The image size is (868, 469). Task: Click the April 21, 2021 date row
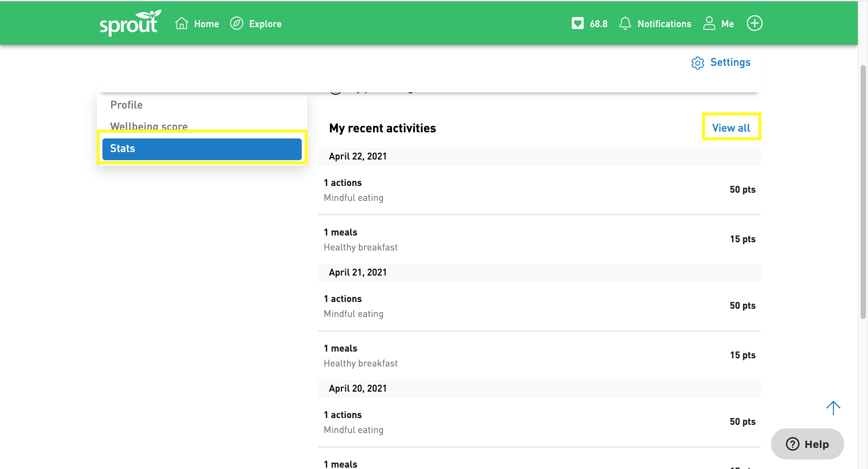[358, 272]
